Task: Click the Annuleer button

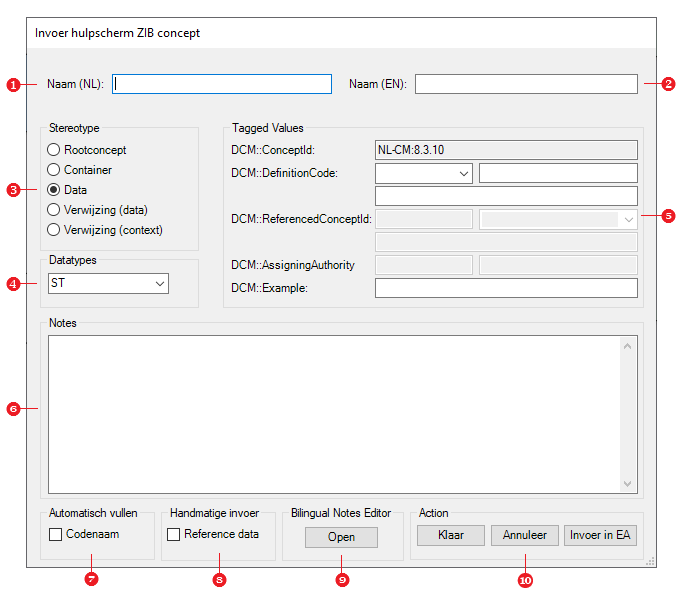Action: [x=525, y=535]
